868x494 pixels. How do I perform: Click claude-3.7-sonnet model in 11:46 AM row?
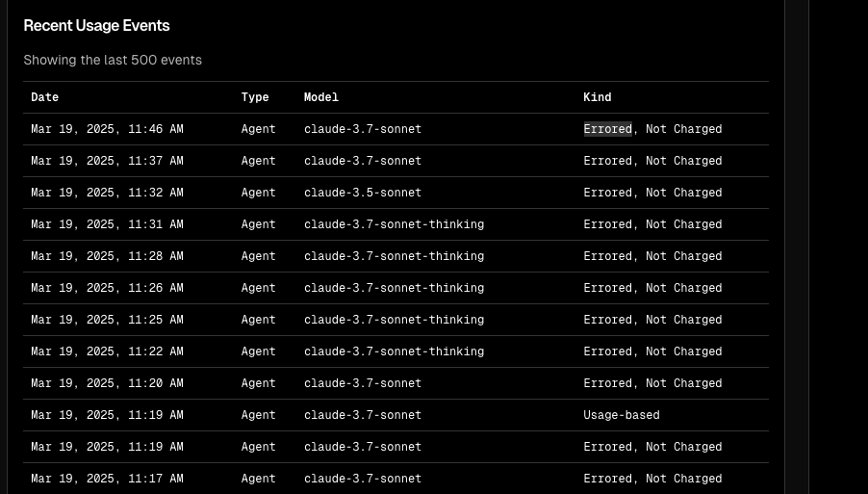coord(363,129)
